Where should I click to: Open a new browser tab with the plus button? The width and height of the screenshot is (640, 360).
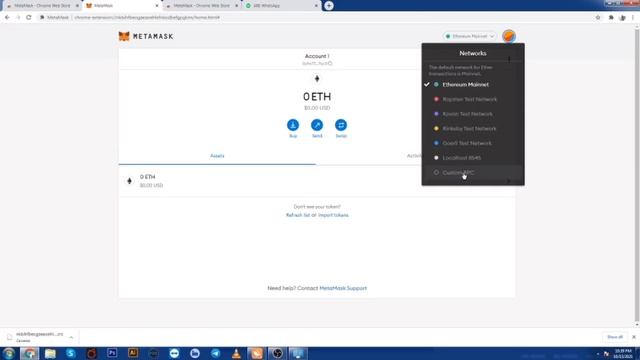tap(329, 6)
